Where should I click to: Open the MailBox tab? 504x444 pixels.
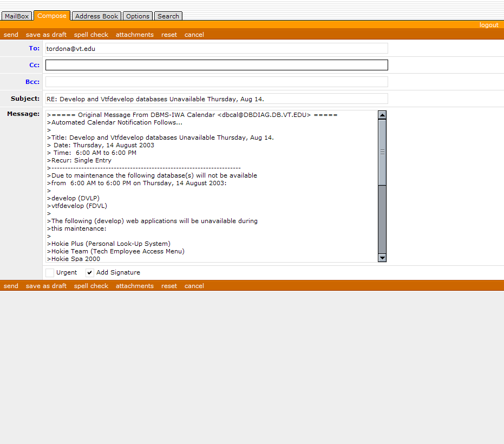pos(17,16)
